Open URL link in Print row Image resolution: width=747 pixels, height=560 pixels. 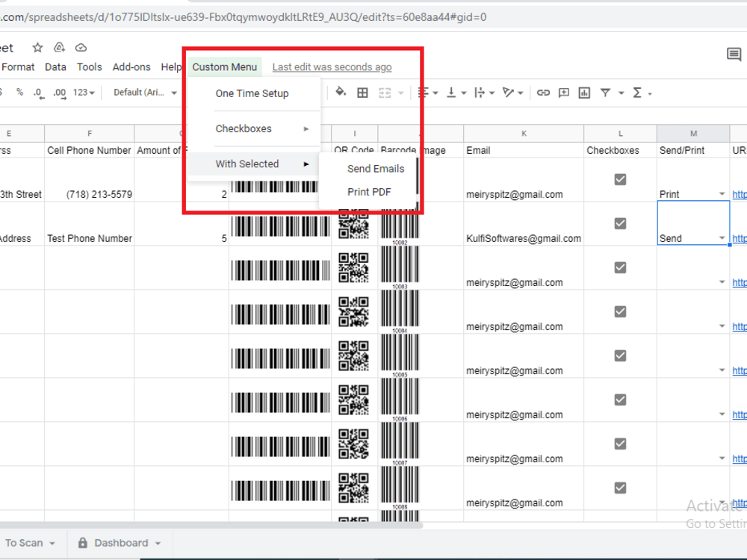pyautogui.click(x=740, y=194)
